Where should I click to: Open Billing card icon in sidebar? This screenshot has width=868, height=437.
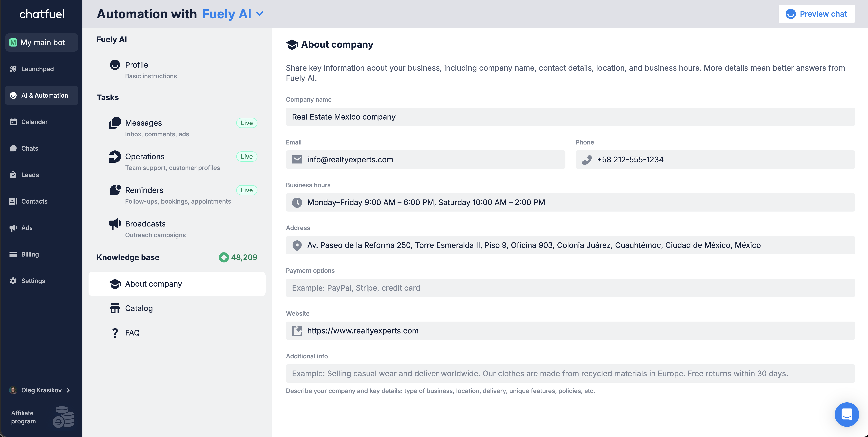(13, 254)
